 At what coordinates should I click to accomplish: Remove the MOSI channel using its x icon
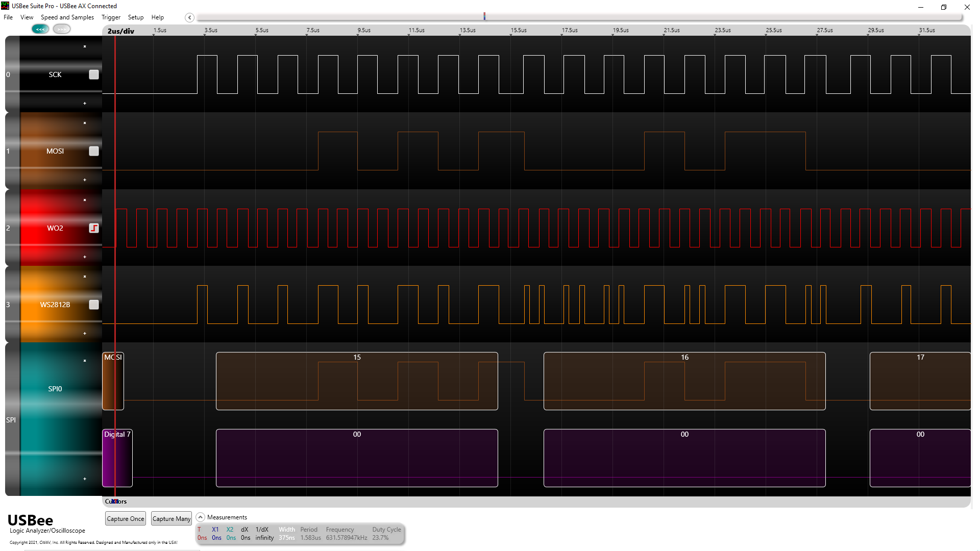[85, 123]
